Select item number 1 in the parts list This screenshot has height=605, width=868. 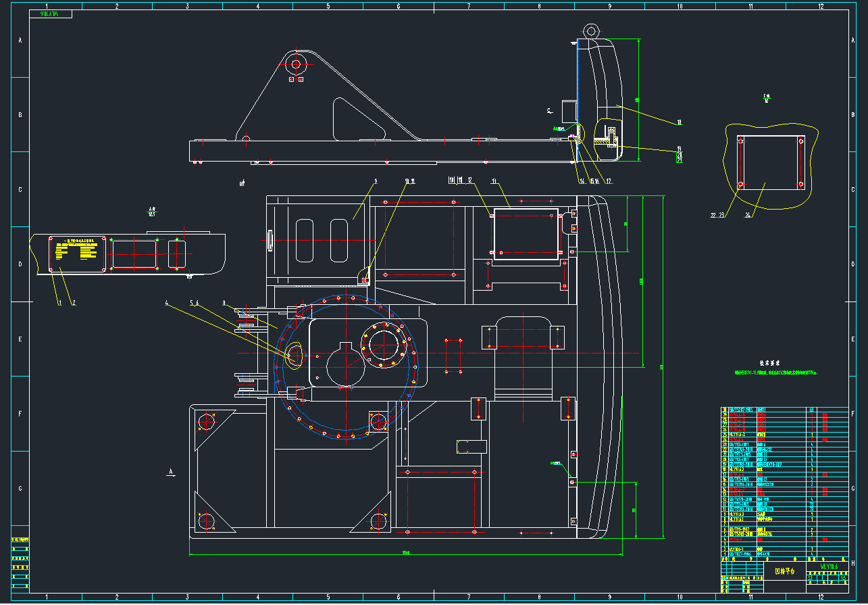(x=725, y=554)
